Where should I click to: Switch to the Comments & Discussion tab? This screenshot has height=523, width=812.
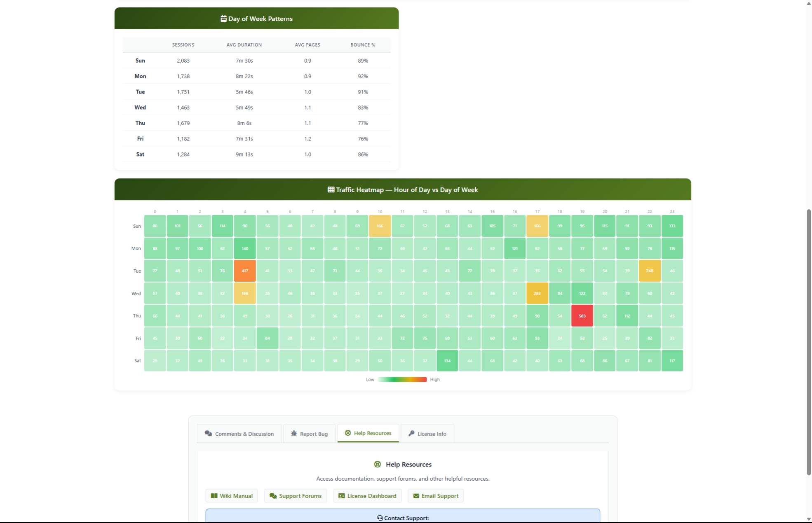239,434
